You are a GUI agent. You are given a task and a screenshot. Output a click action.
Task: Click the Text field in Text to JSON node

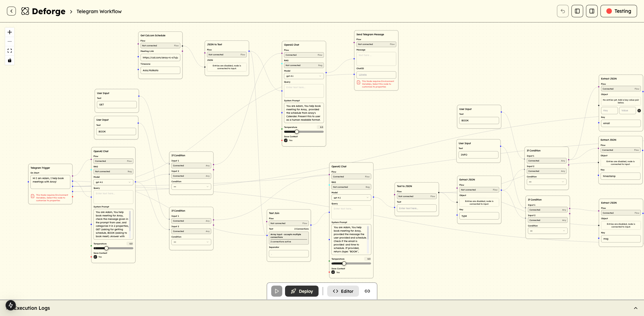(417, 208)
